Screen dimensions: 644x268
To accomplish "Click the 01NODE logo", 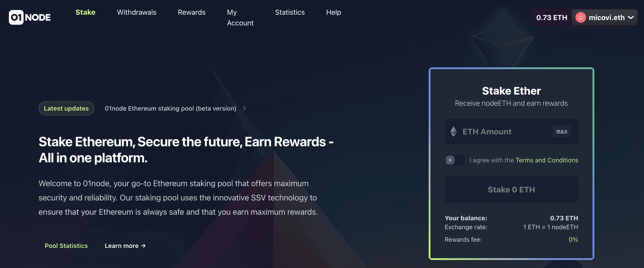I will click(30, 17).
